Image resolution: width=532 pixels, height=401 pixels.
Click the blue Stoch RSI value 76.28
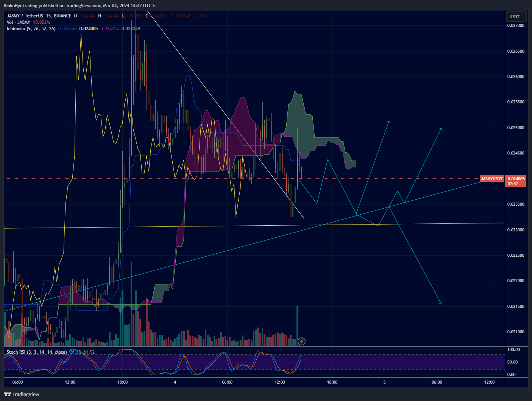click(x=75, y=352)
